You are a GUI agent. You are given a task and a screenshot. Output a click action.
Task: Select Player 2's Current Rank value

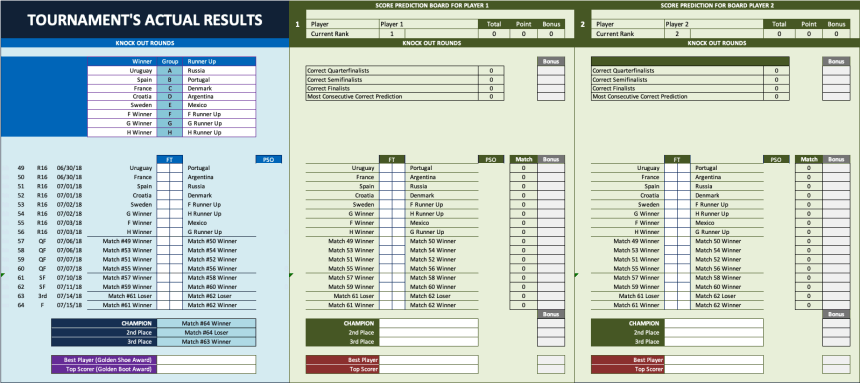tap(677, 33)
